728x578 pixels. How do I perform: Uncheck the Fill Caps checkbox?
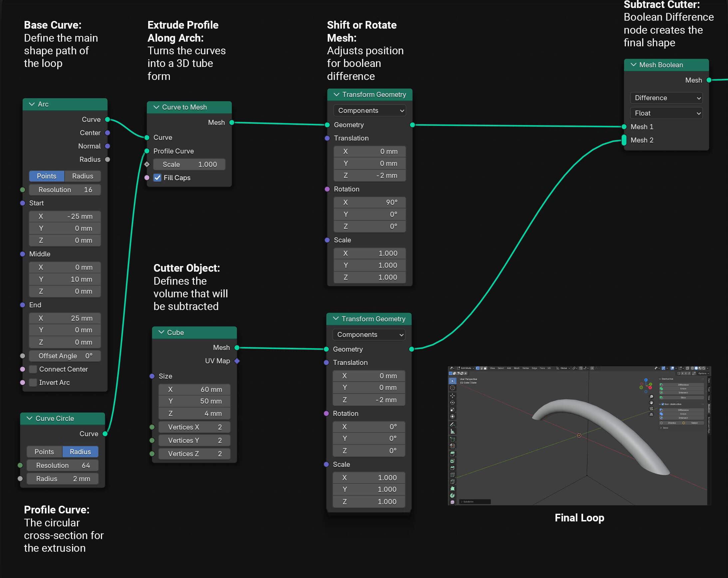click(157, 177)
